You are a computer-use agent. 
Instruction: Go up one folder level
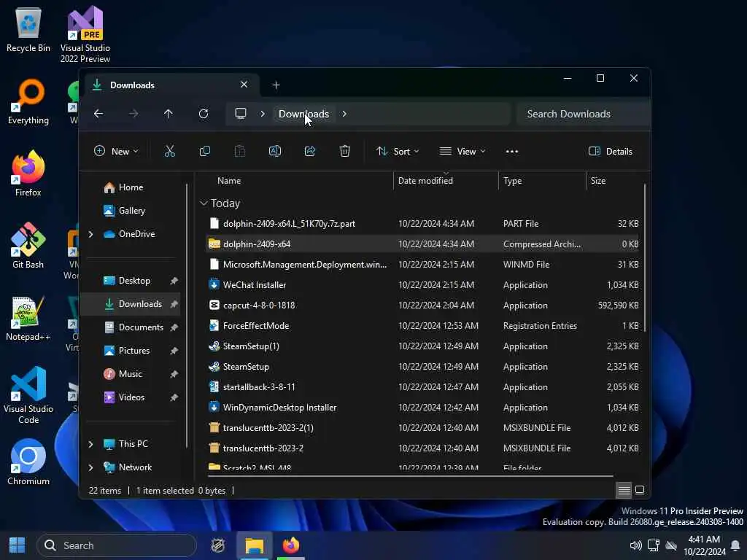[169, 114]
